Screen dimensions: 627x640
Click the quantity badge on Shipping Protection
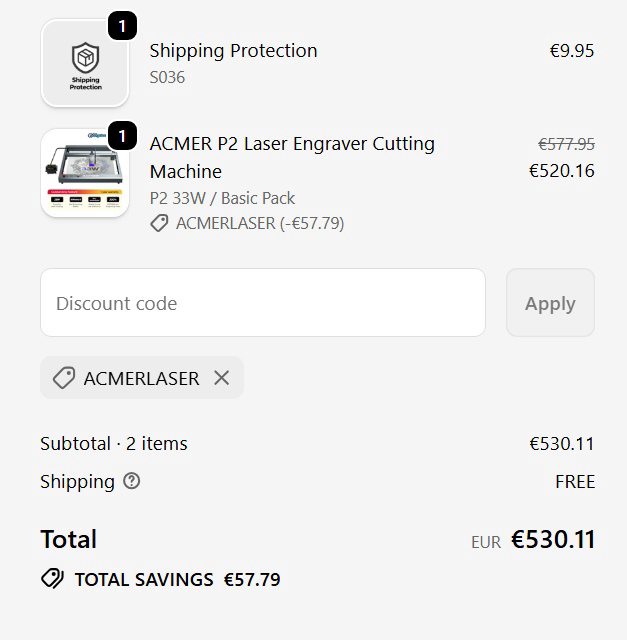tap(121, 26)
